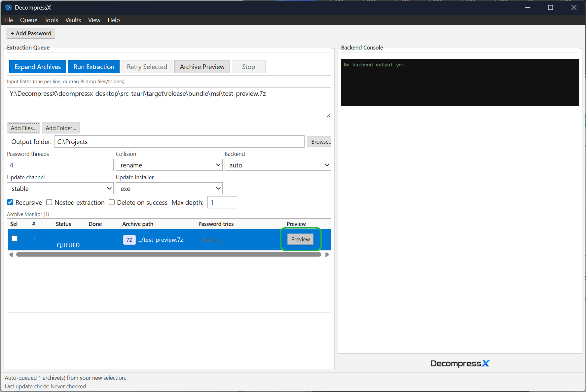Click the Output folder field showing C:\Projects
The image size is (586, 392).
coord(179,142)
